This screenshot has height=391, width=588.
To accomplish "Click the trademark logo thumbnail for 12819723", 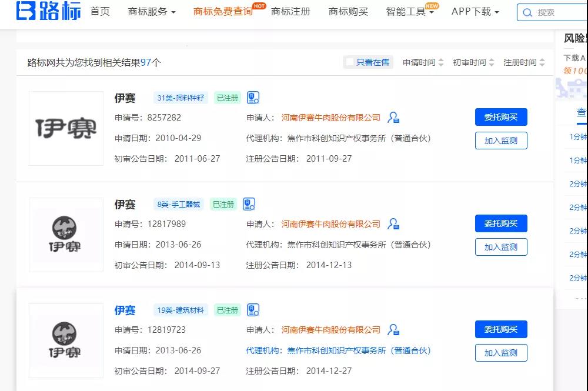I will [x=66, y=340].
